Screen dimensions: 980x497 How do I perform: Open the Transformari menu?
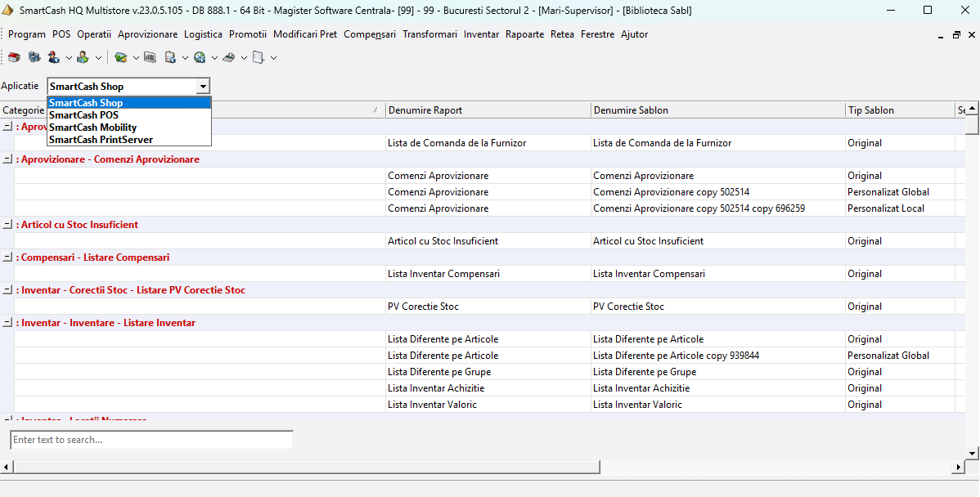click(x=430, y=34)
